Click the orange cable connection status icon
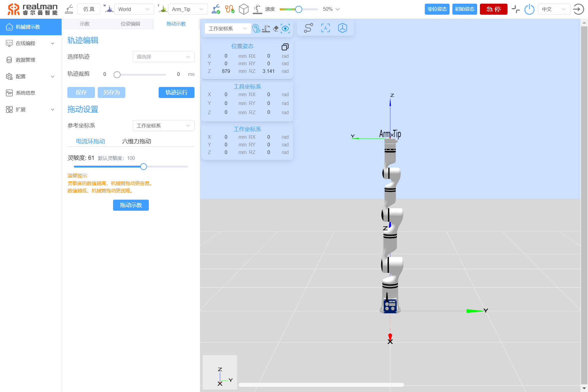588x392 pixels. (230, 9)
